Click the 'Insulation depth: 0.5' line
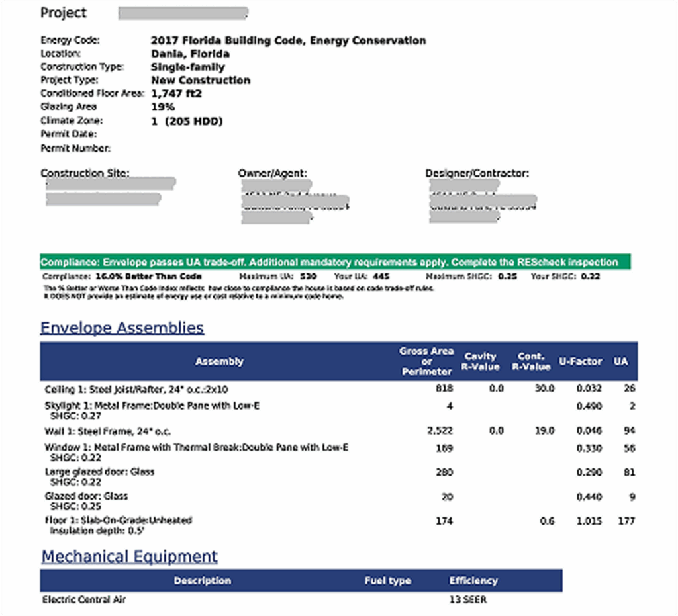 coord(97,531)
